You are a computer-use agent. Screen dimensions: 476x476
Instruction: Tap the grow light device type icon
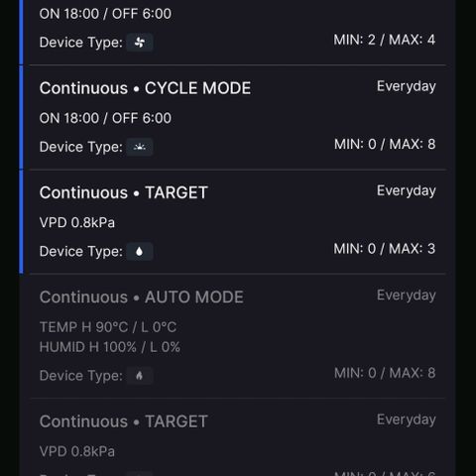(140, 147)
